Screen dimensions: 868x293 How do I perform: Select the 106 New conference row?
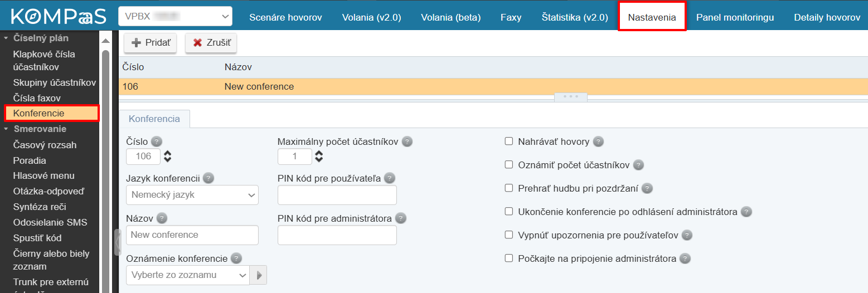click(493, 87)
